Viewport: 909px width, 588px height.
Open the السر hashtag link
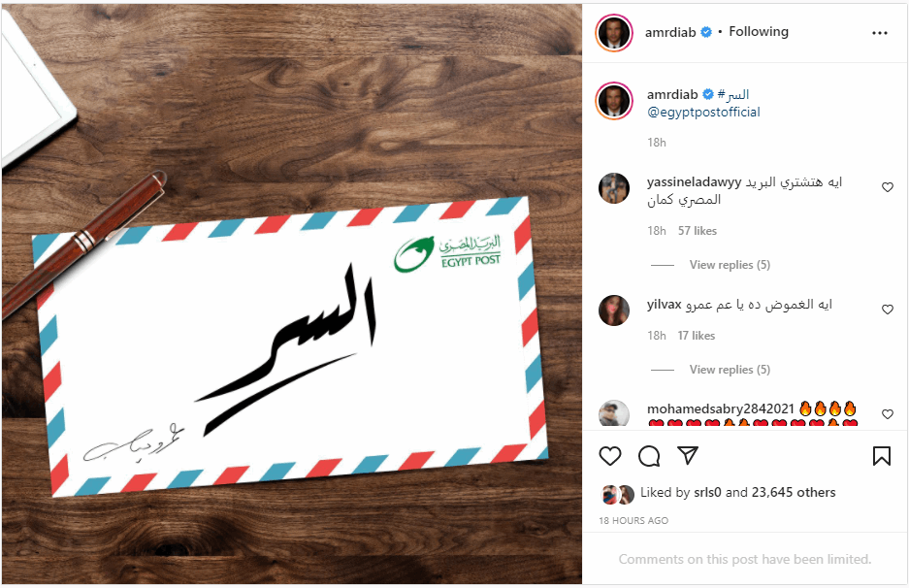[x=733, y=94]
